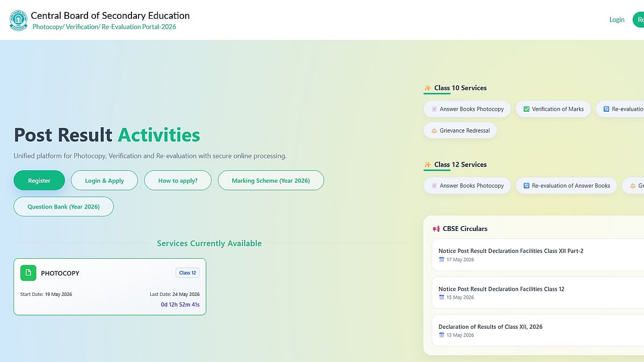This screenshot has width=644, height=362.
Task: Click the 13 May 2026 circular date
Action: pyautogui.click(x=460, y=335)
